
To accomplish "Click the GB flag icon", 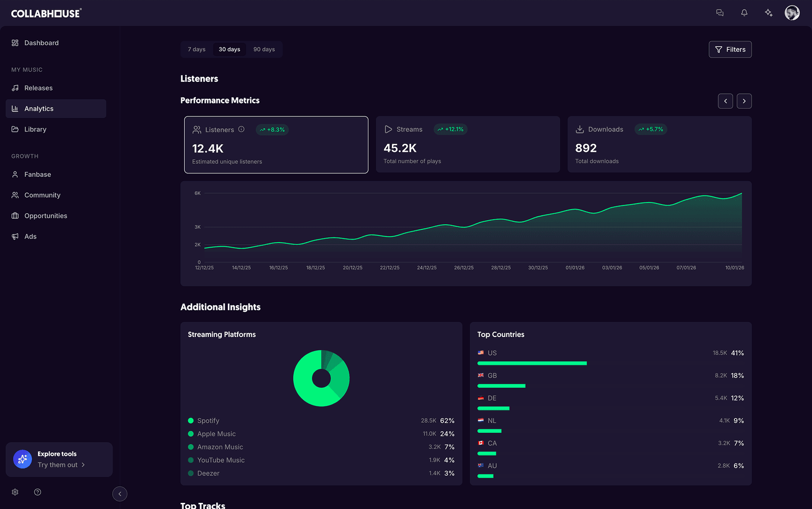I will click(x=481, y=376).
